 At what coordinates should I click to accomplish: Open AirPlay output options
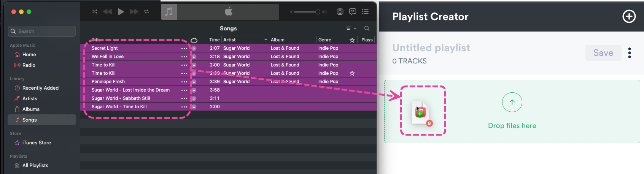point(340,12)
